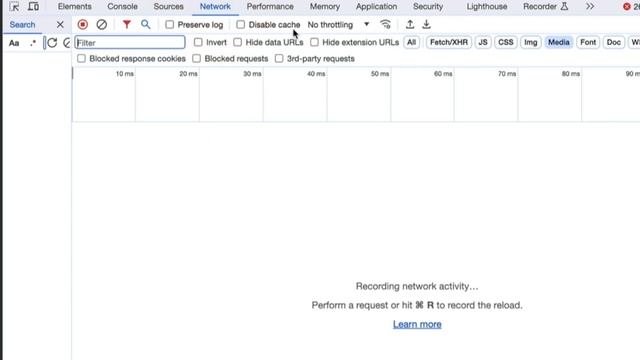640x360 pixels.
Task: Check Hide extension URLs option
Action: click(x=314, y=42)
